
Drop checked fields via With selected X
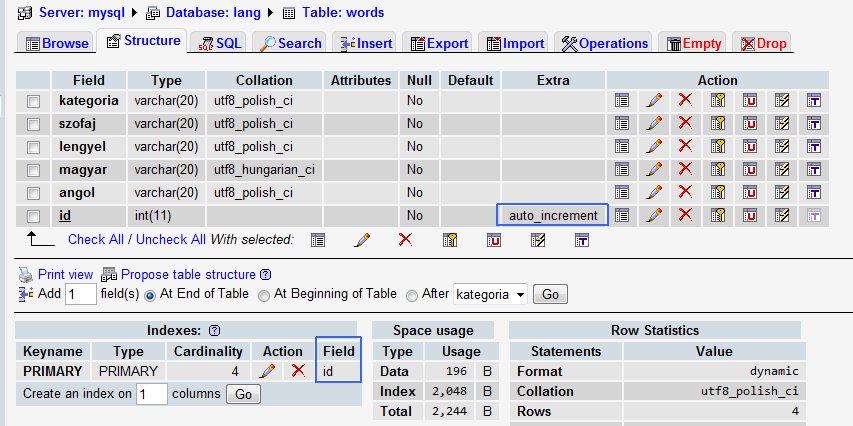pos(405,239)
